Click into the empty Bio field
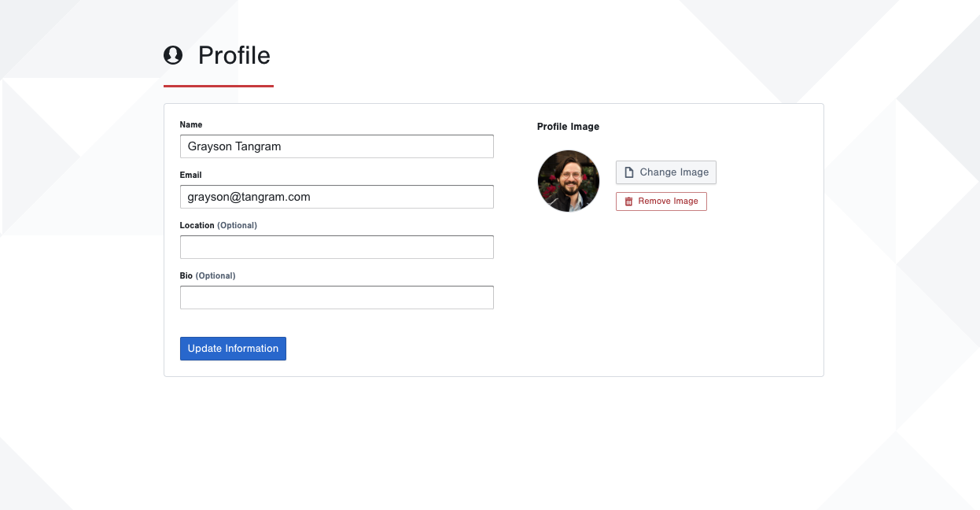Viewport: 980px width, 510px height. 337,297
